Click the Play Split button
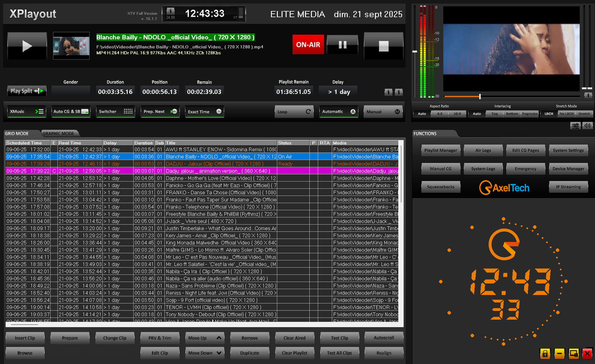The height and width of the screenshot is (364, 595). point(27,91)
